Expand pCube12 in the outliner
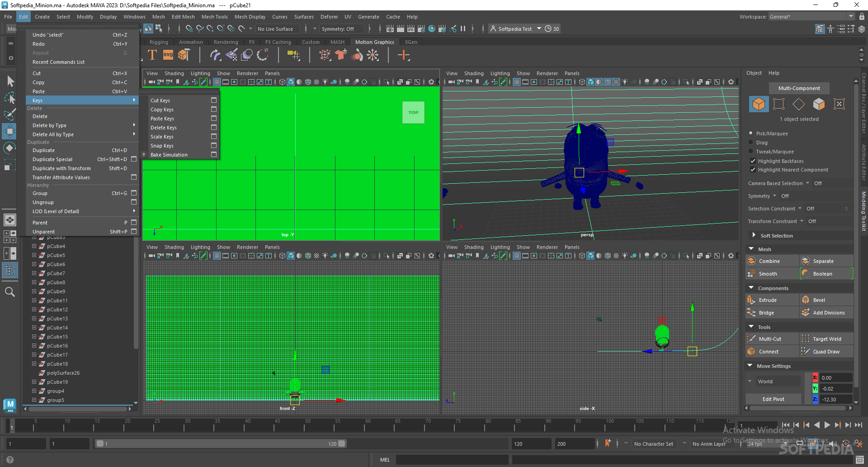Viewport: 868px width, 467px height. (34, 310)
